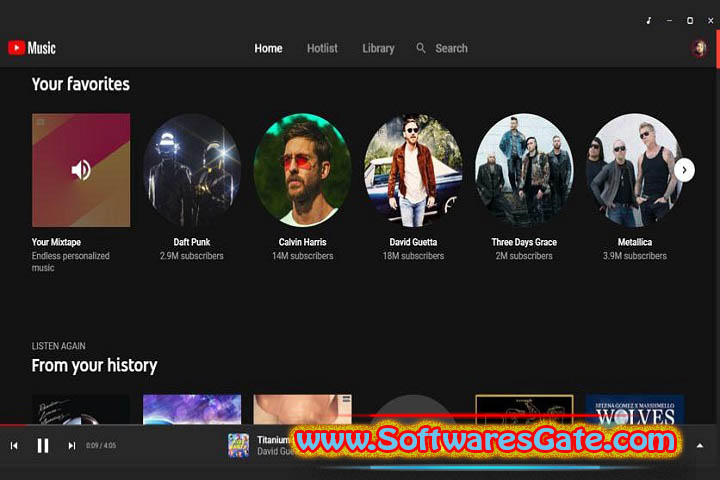Open the Wolves album history thumbnail
The image size is (720, 480).
(635, 409)
